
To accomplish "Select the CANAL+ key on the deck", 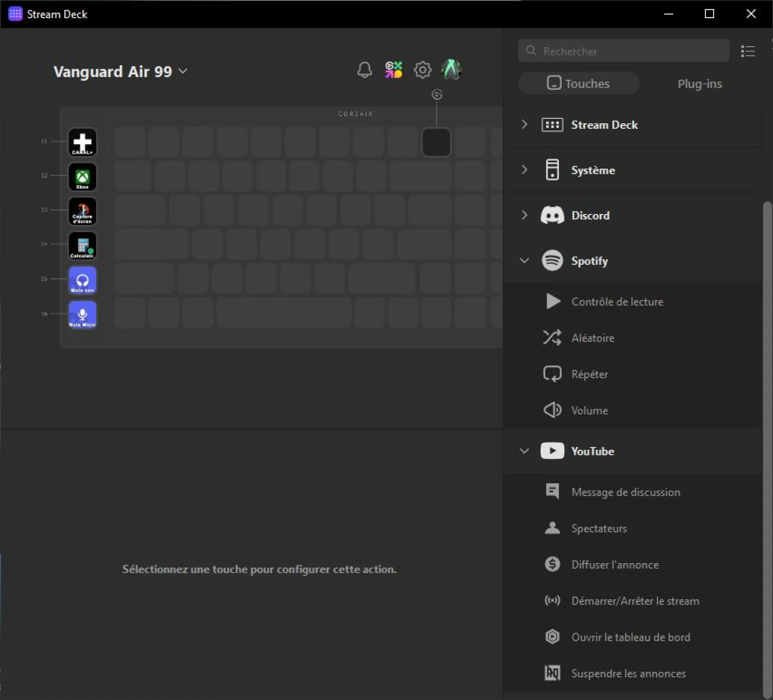I will click(82, 142).
